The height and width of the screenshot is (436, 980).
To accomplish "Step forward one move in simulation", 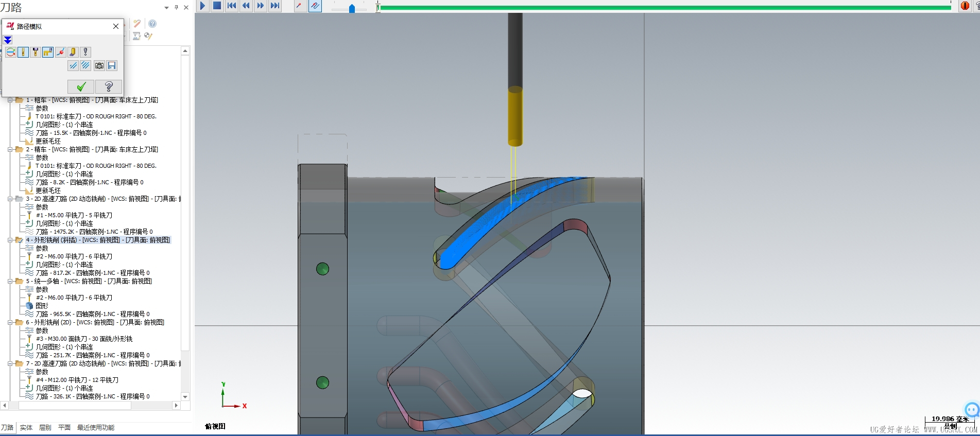I will 261,6.
